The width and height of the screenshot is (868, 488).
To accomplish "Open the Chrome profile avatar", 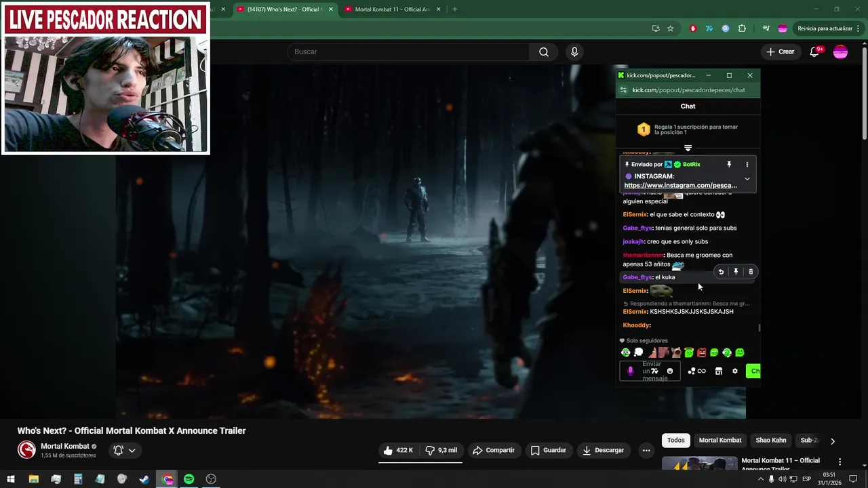I will pyautogui.click(x=783, y=28).
